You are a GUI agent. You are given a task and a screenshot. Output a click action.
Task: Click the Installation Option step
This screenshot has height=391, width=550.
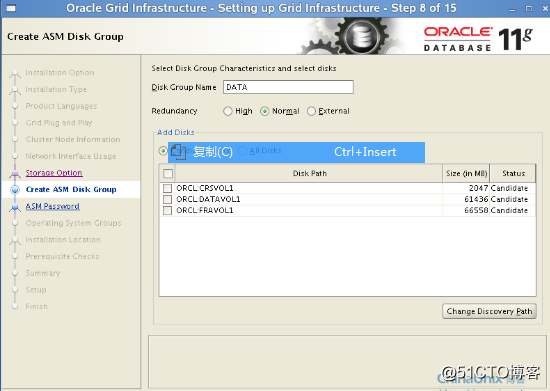[x=60, y=73]
